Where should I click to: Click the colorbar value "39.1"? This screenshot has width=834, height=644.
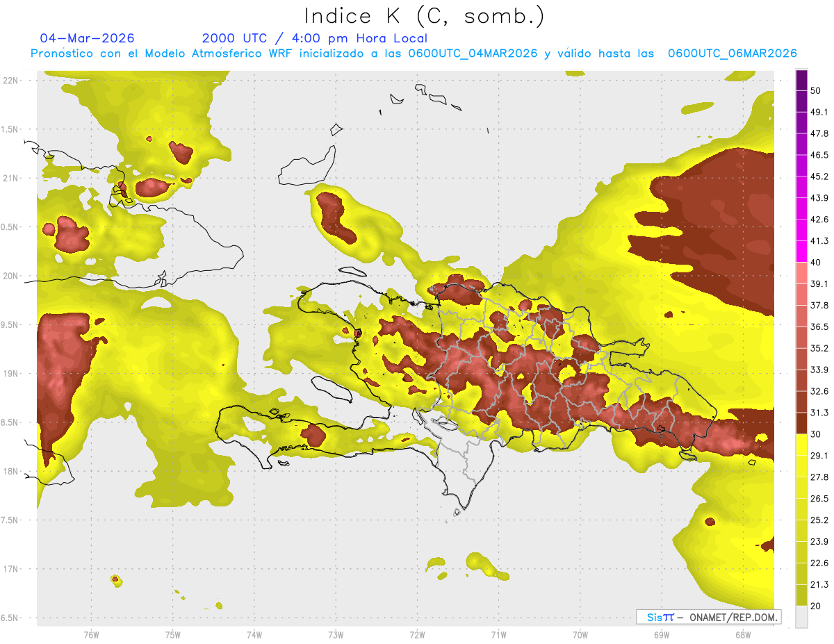(819, 284)
